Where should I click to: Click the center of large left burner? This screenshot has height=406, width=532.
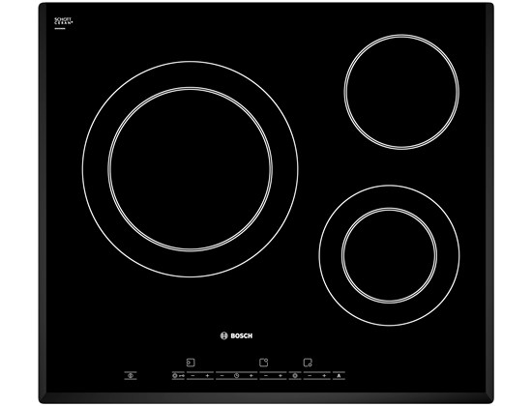pos(191,169)
